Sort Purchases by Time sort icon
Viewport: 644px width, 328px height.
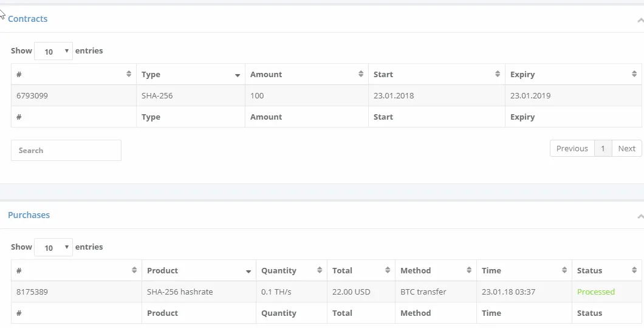click(x=564, y=270)
